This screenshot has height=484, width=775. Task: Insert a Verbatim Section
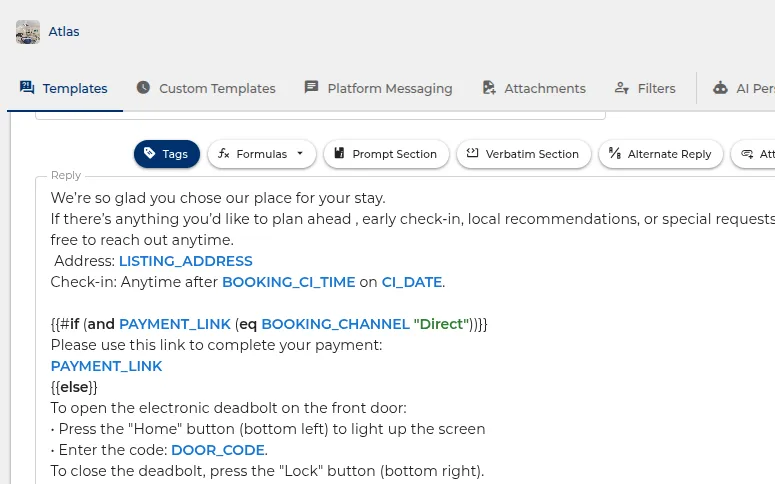(524, 154)
